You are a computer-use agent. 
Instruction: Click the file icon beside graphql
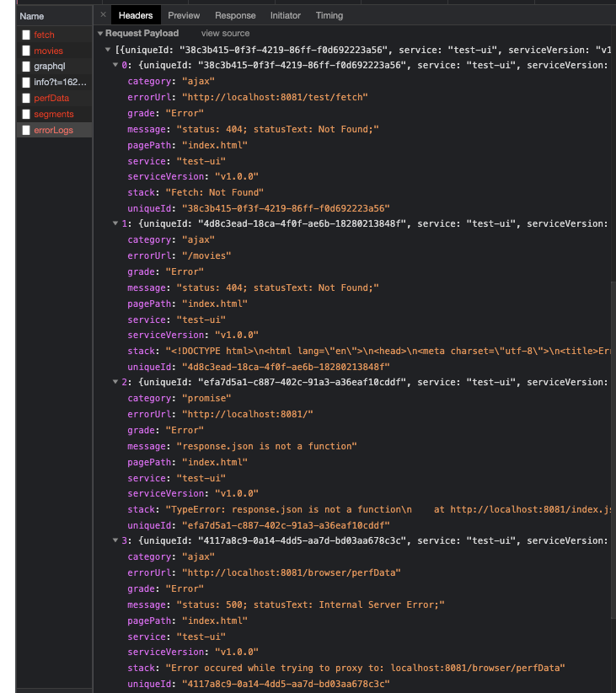[26, 67]
